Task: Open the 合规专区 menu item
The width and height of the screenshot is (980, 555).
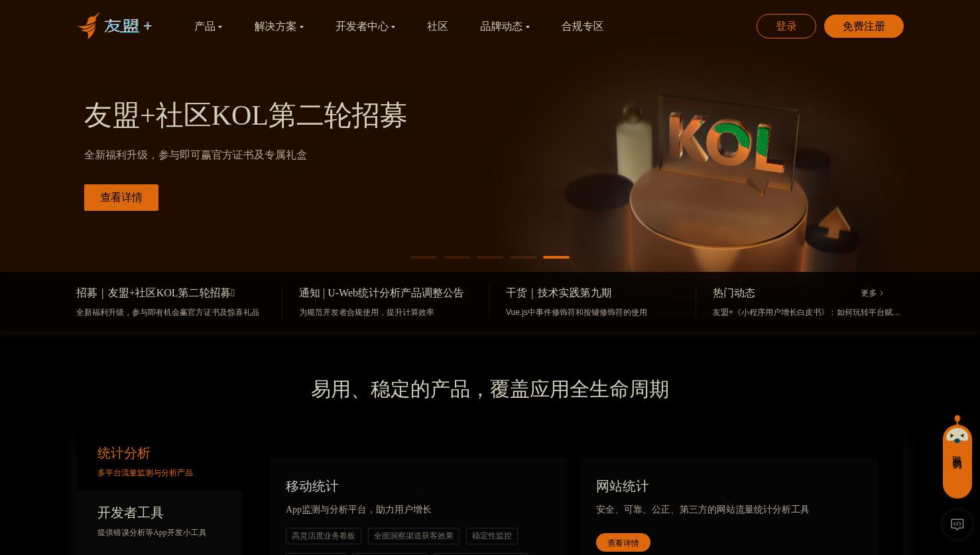Action: click(582, 27)
